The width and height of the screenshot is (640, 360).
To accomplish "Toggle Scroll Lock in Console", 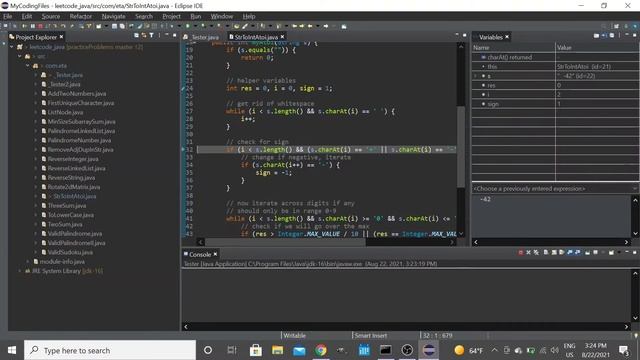I will 554,253.
